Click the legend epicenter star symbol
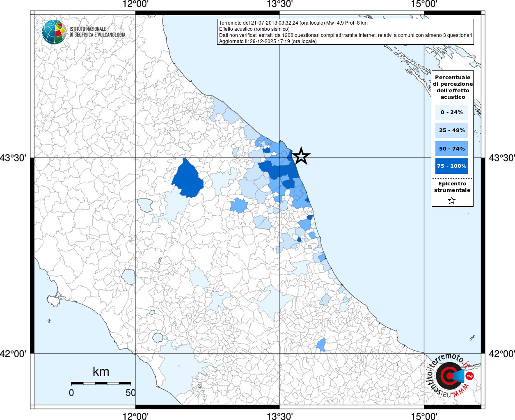Viewport: 515px width, 420px height. [x=452, y=201]
